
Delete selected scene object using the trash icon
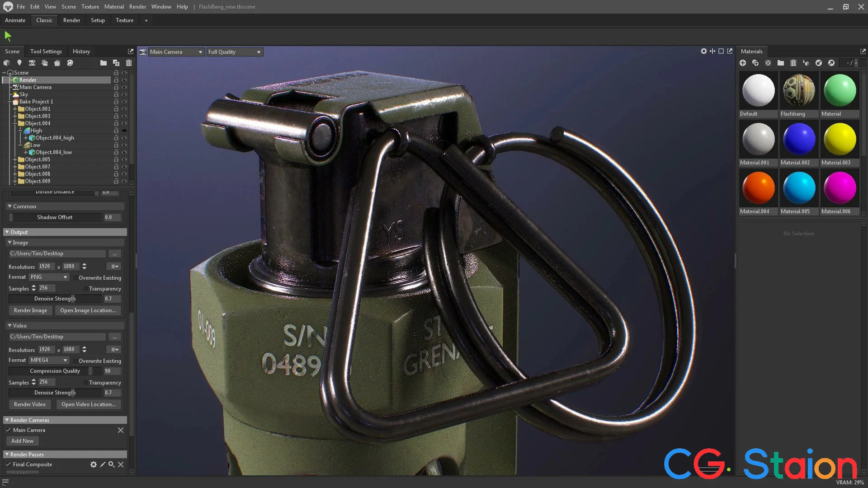pos(129,63)
